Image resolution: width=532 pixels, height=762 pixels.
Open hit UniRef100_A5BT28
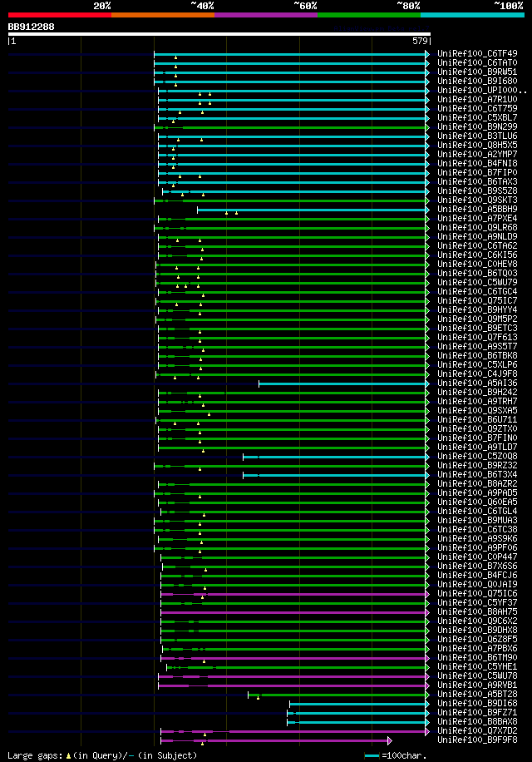coord(477,695)
